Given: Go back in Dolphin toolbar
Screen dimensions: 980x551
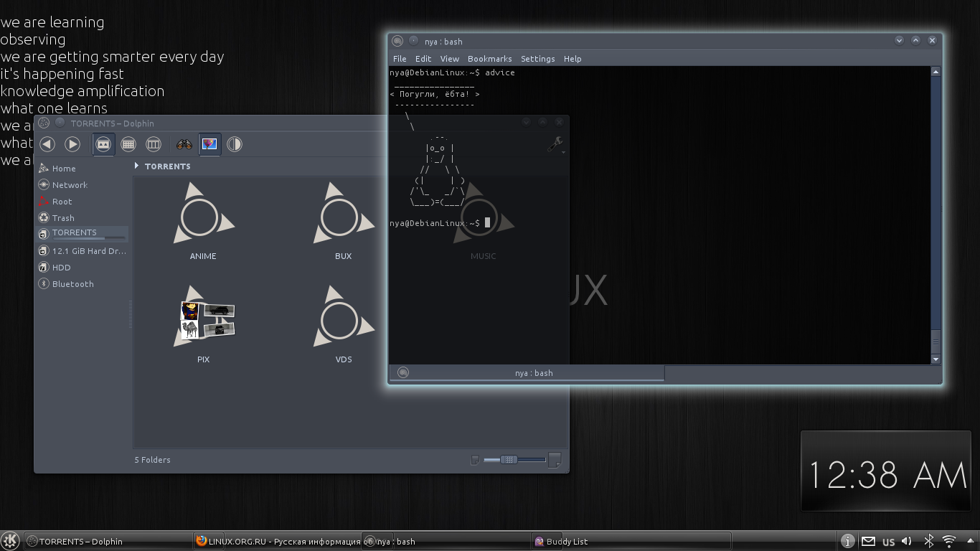Looking at the screenshot, I should click(x=47, y=144).
